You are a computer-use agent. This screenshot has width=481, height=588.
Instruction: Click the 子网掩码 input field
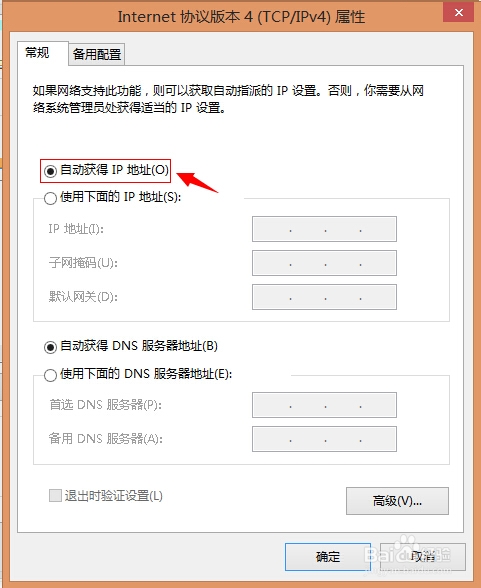pos(324,263)
